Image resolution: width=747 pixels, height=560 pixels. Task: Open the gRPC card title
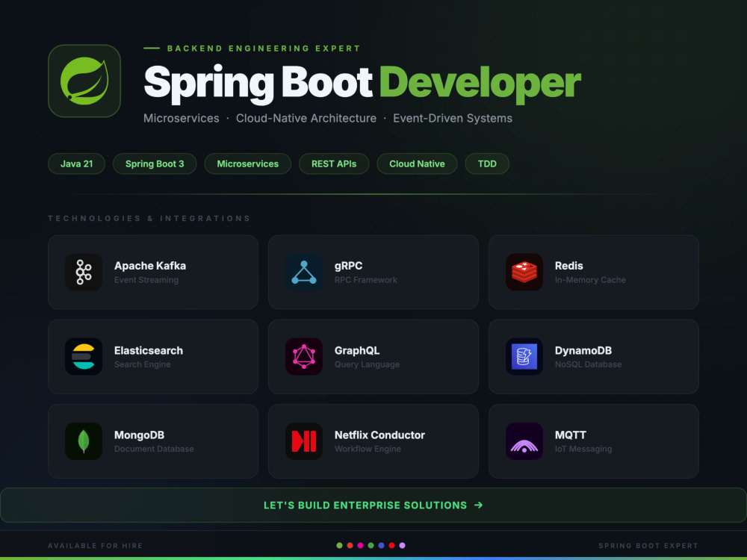[x=349, y=266]
